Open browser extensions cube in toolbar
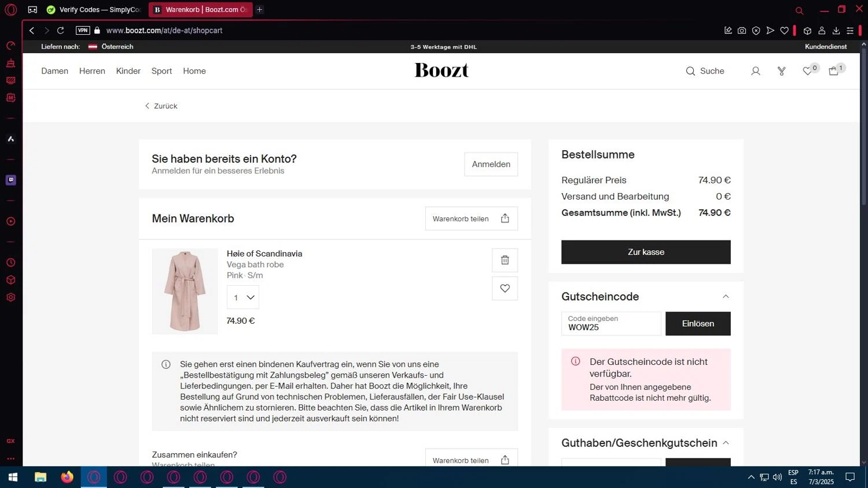 tap(807, 31)
